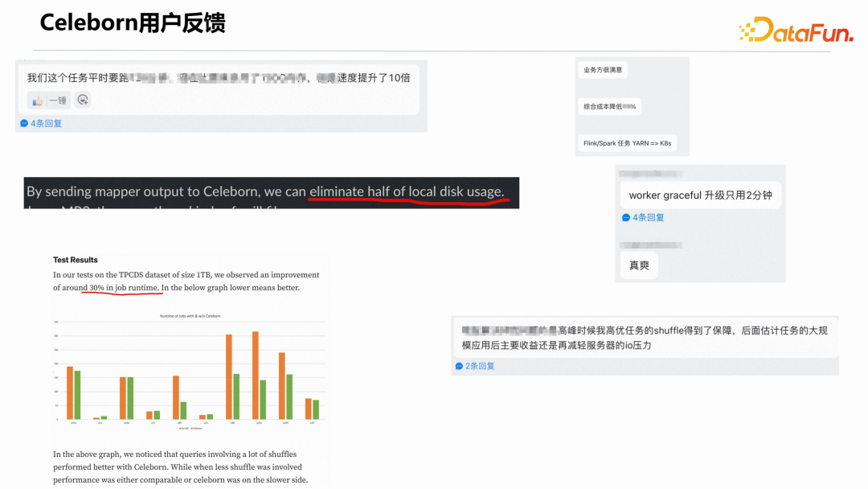868x489 pixels.
Task: Click the chart legend below the bars
Action: tap(190, 428)
